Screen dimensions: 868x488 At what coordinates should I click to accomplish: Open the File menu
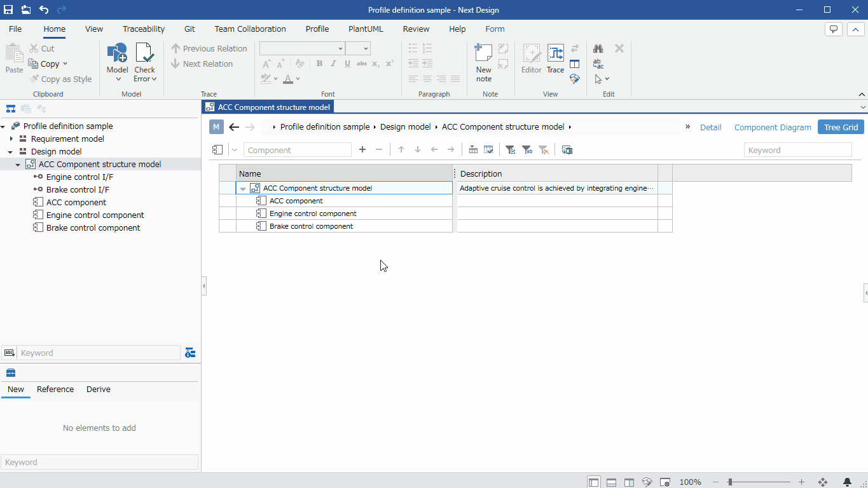15,29
